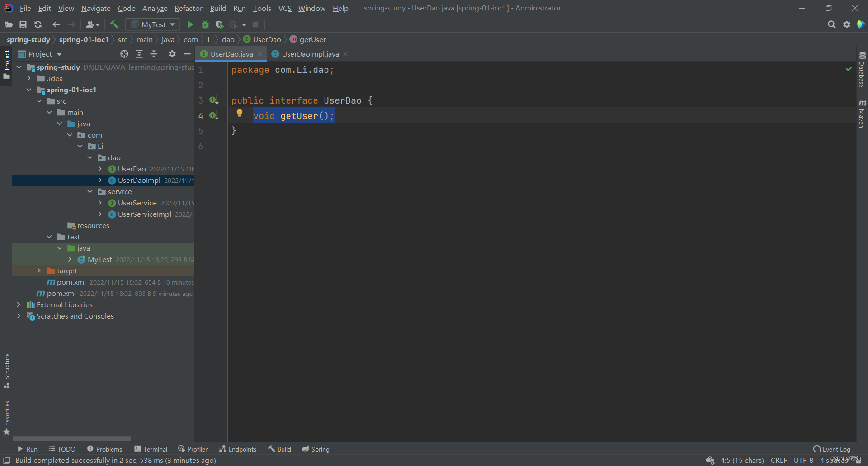
Task: Toggle tool window bars icon in status bar
Action: [7, 461]
